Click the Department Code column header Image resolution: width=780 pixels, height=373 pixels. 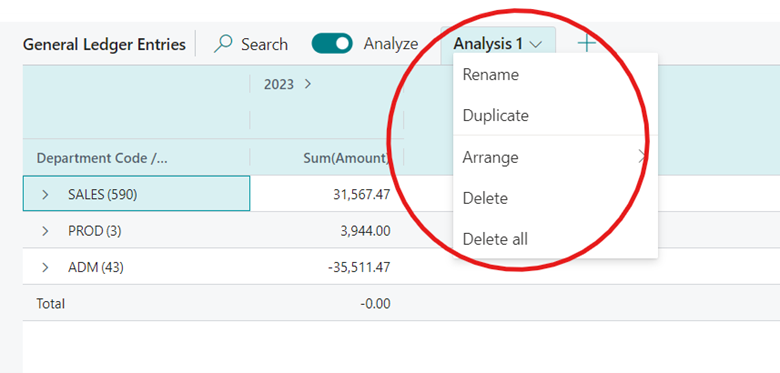coord(102,158)
